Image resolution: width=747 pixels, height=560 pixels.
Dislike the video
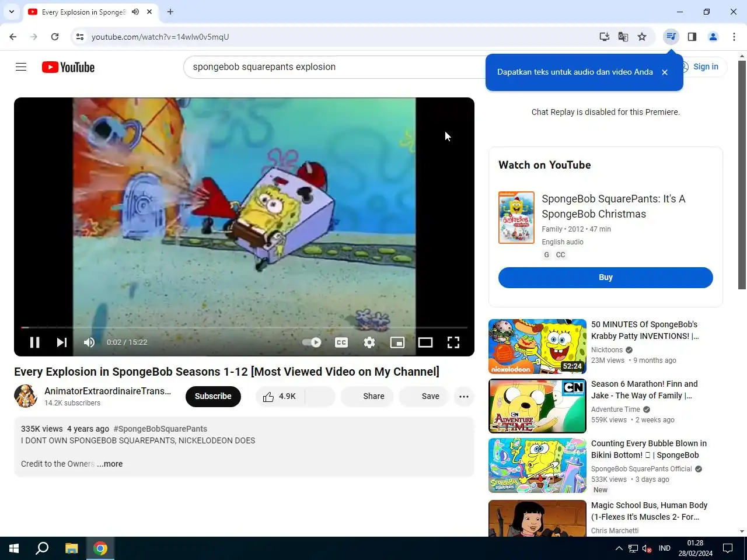point(320,396)
